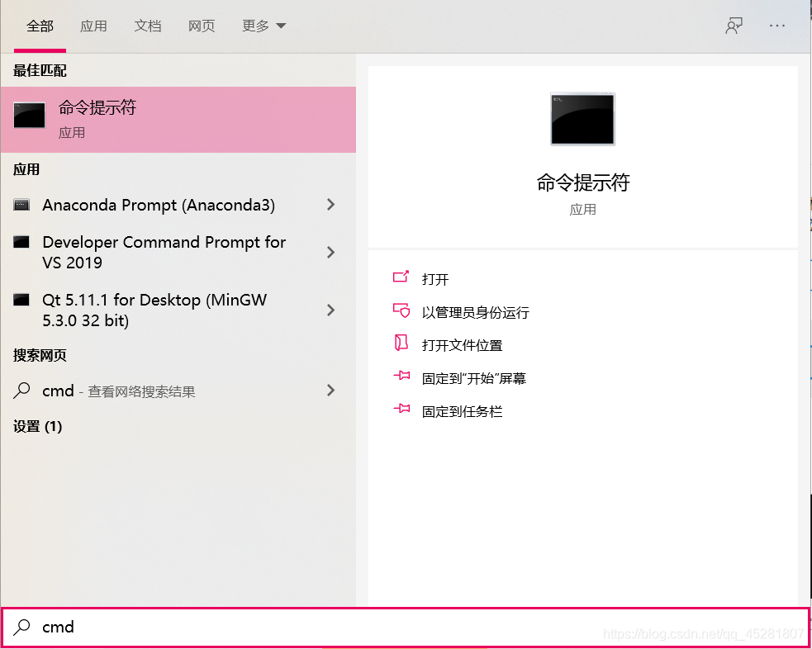812x649 pixels.
Task: Select the 命令提示符 best match result
Action: pyautogui.click(x=178, y=120)
